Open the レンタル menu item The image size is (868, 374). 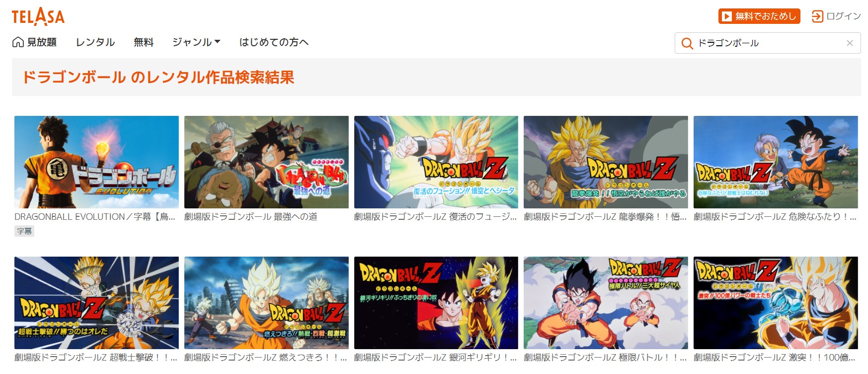pyautogui.click(x=95, y=42)
